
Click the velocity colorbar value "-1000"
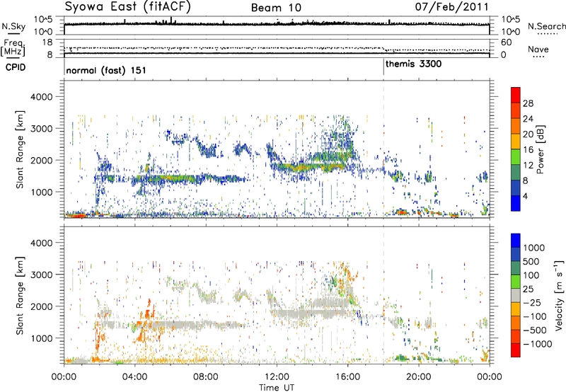(x=537, y=344)
